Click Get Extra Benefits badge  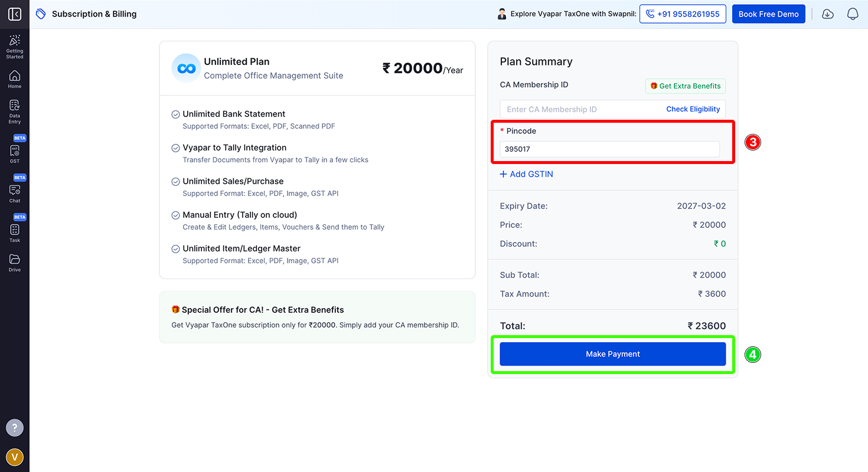pyautogui.click(x=686, y=86)
